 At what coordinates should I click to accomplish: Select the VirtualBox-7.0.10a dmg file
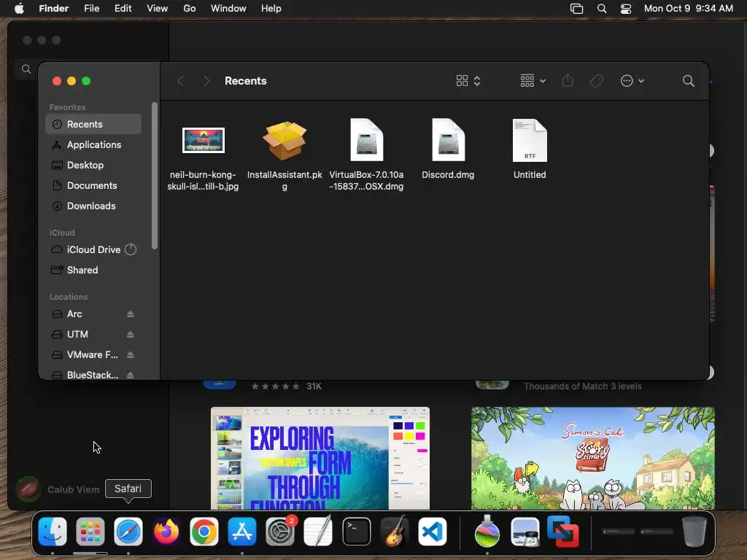(366, 140)
